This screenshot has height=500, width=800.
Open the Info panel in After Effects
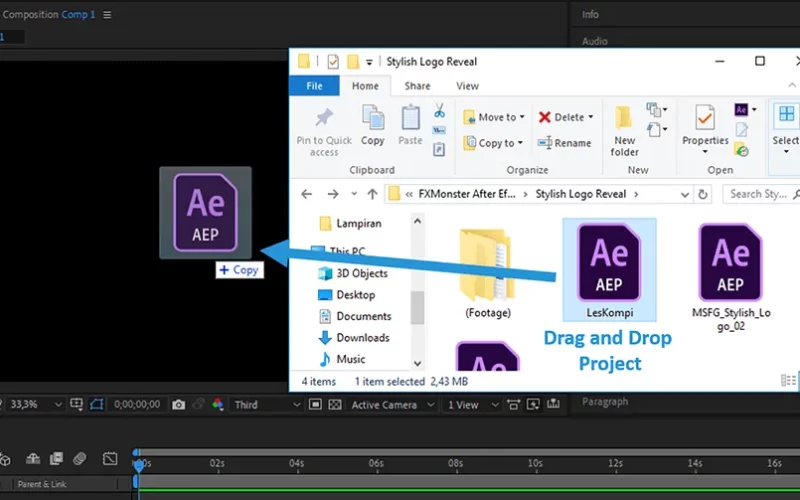tap(590, 14)
